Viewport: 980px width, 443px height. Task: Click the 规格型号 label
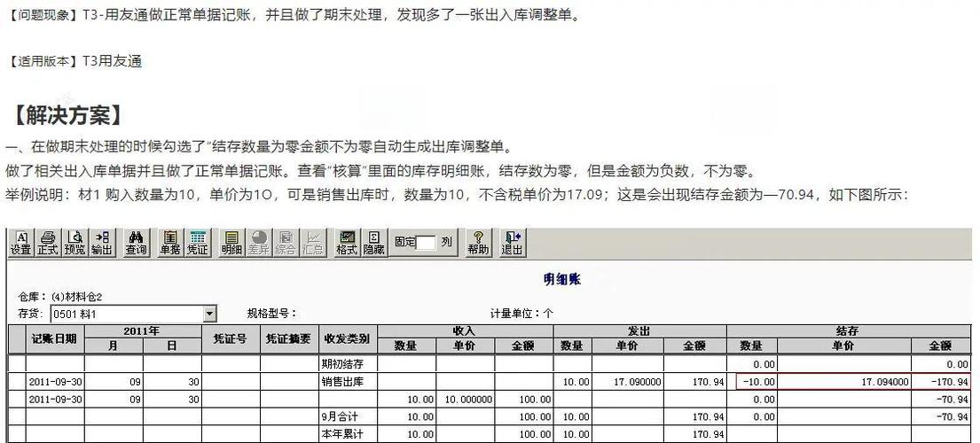pyautogui.click(x=272, y=314)
